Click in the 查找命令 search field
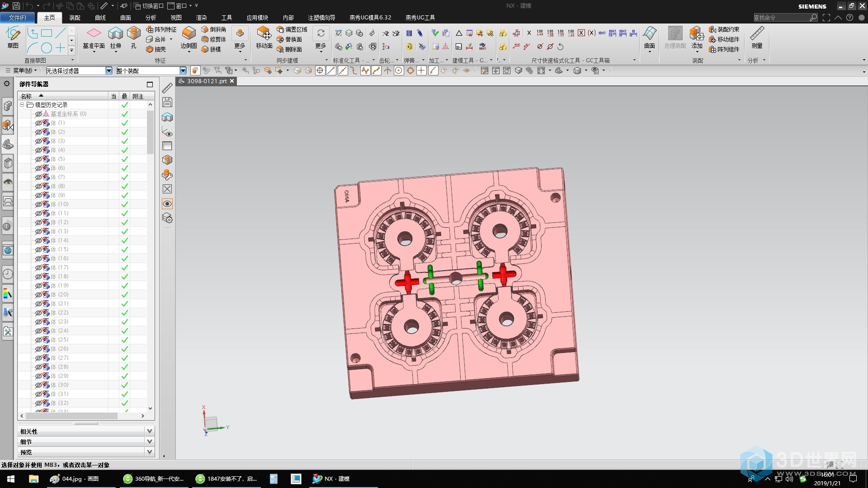Viewport: 868px width, 488px height. coord(781,18)
